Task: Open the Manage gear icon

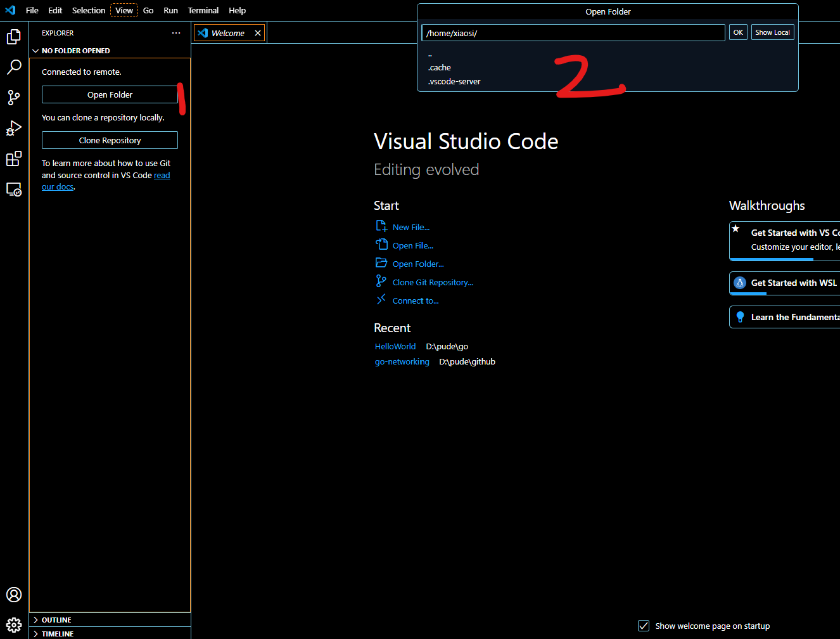Action: tap(14, 625)
